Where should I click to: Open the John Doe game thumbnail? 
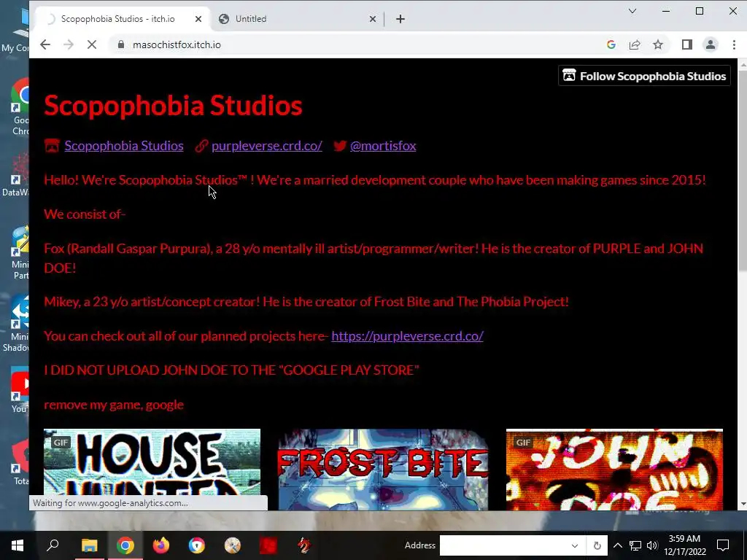pos(614,470)
